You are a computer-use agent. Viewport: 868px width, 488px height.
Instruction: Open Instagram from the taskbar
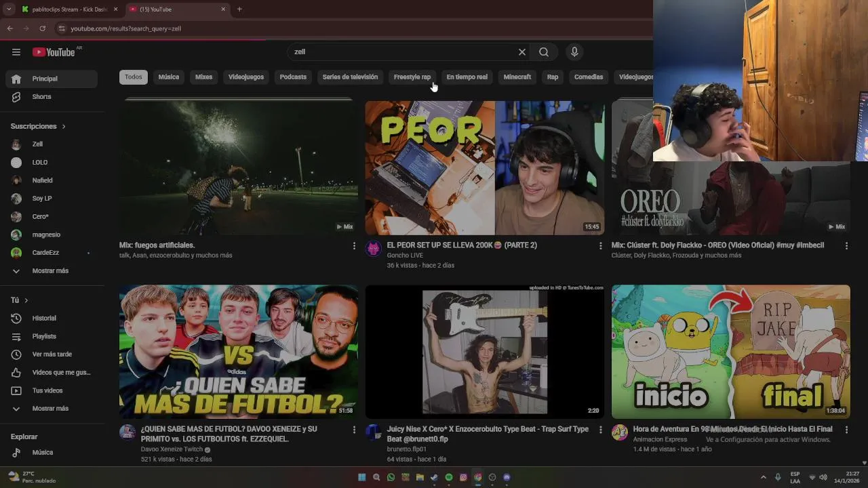(463, 477)
